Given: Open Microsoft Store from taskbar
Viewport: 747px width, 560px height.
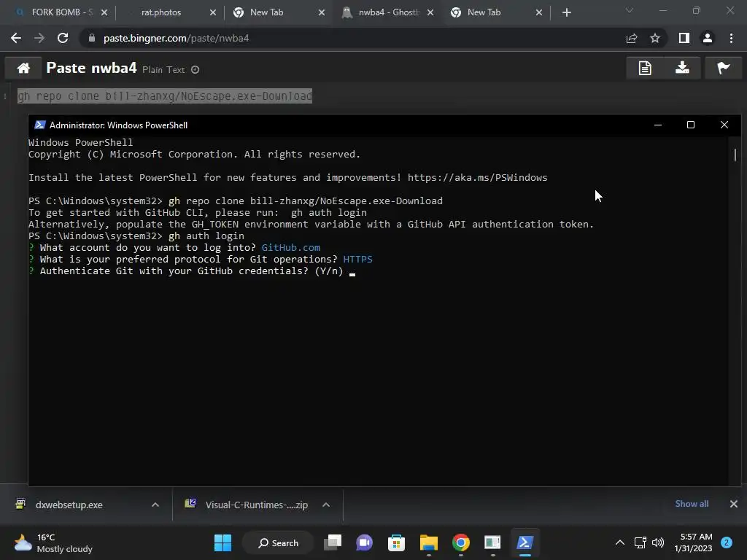Looking at the screenshot, I should coord(396,542).
